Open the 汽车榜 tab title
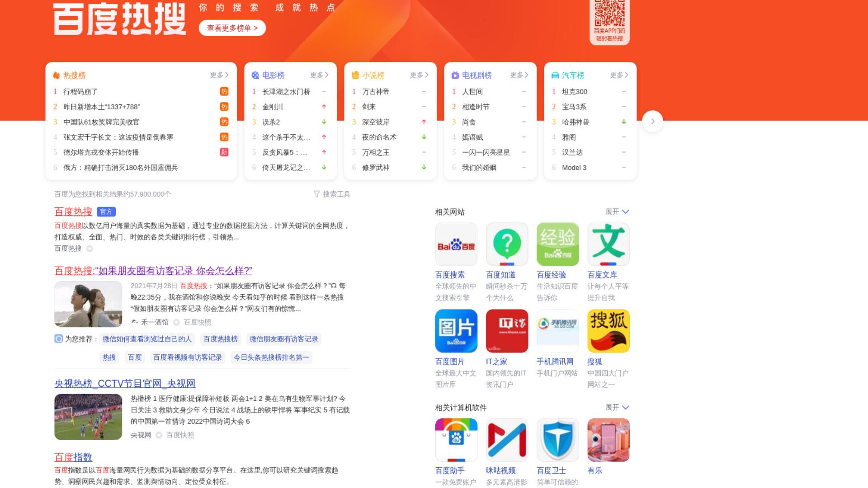 (573, 75)
